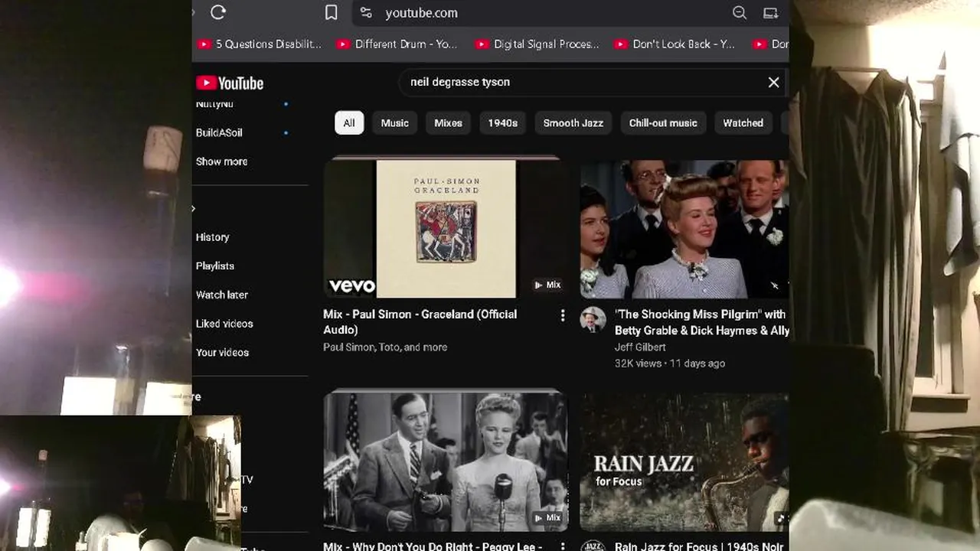Open Liked videos in the sidebar
The height and width of the screenshot is (551, 980).
(224, 324)
